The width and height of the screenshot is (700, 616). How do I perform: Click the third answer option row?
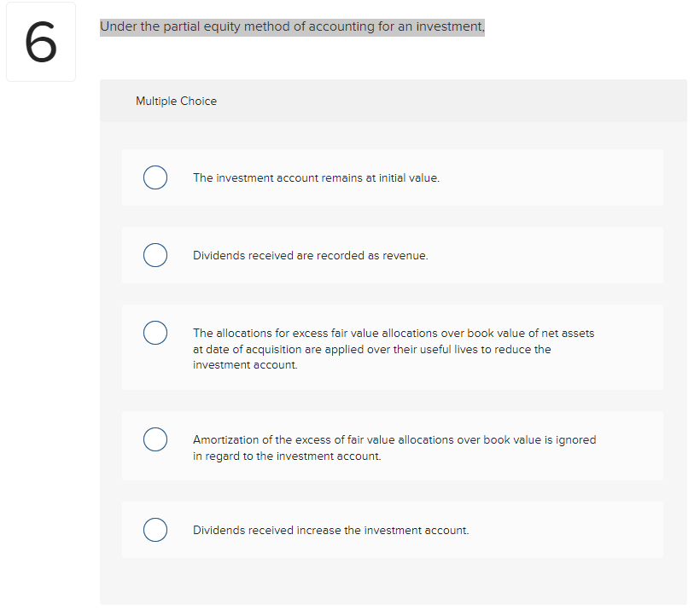click(393, 347)
